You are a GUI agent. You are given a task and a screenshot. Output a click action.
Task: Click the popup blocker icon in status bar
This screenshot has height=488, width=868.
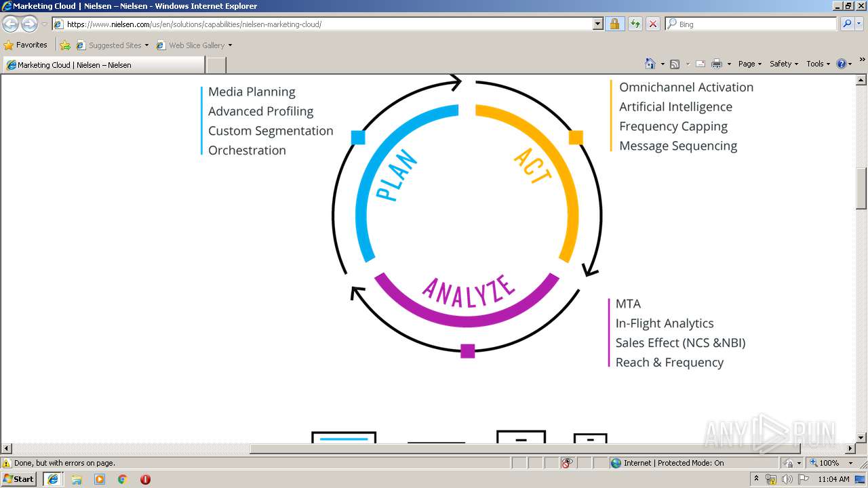[567, 463]
